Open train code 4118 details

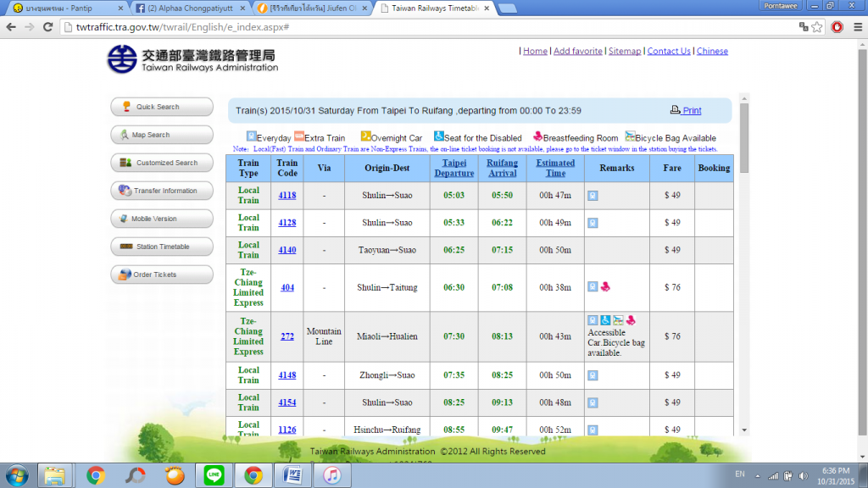point(287,196)
